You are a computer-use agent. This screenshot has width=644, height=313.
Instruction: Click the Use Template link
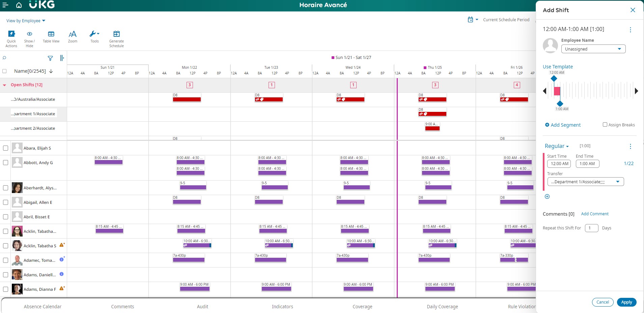click(x=558, y=66)
